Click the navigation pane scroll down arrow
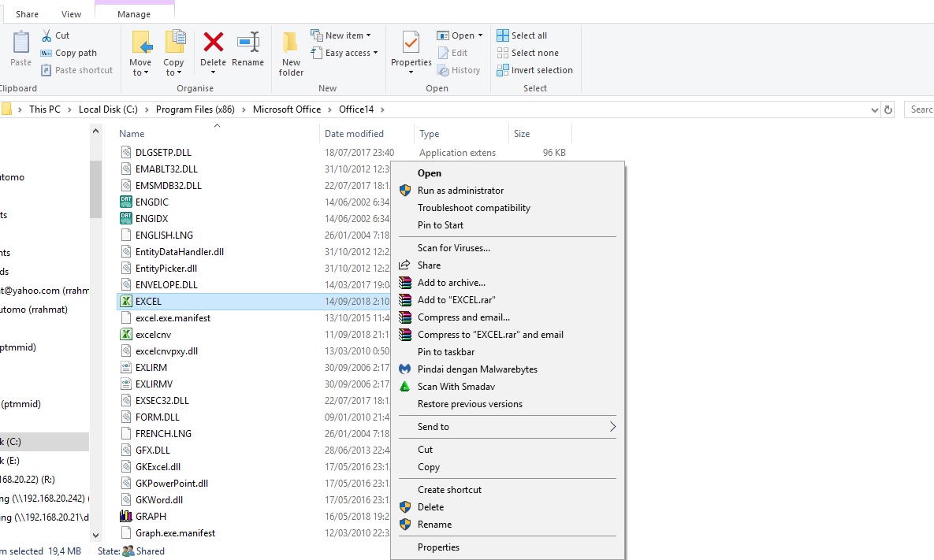The image size is (934, 560). 95,535
